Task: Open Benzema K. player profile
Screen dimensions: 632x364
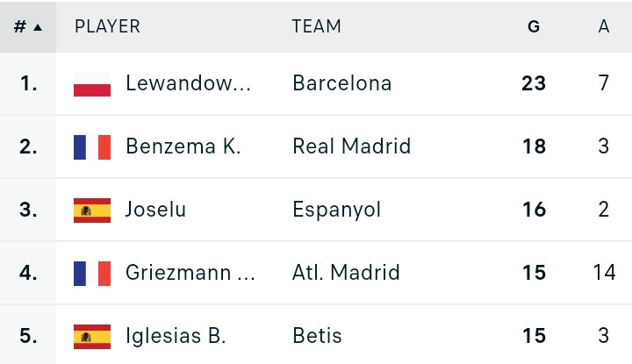Action: coord(183,146)
